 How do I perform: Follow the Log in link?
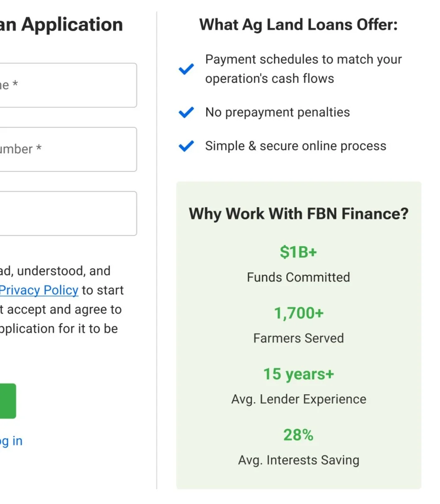[11, 441]
